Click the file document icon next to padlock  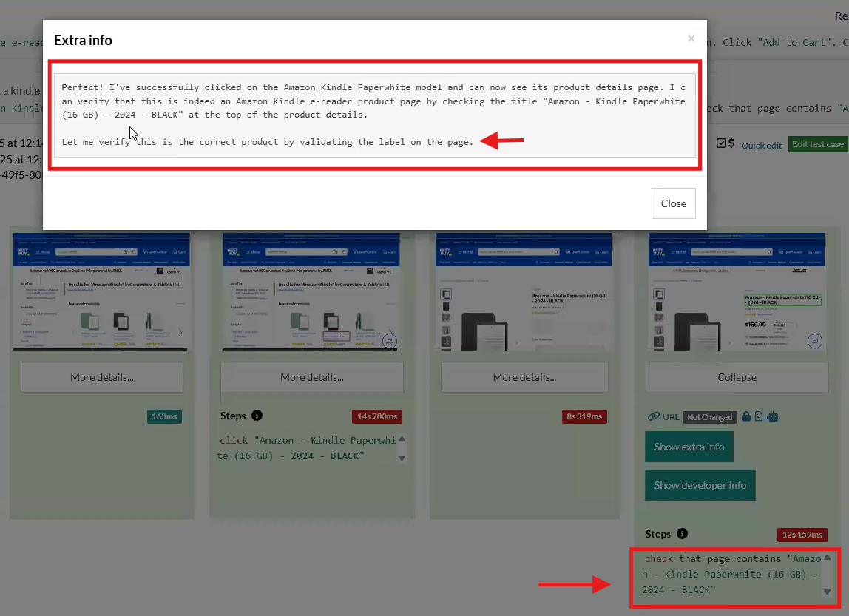click(759, 416)
